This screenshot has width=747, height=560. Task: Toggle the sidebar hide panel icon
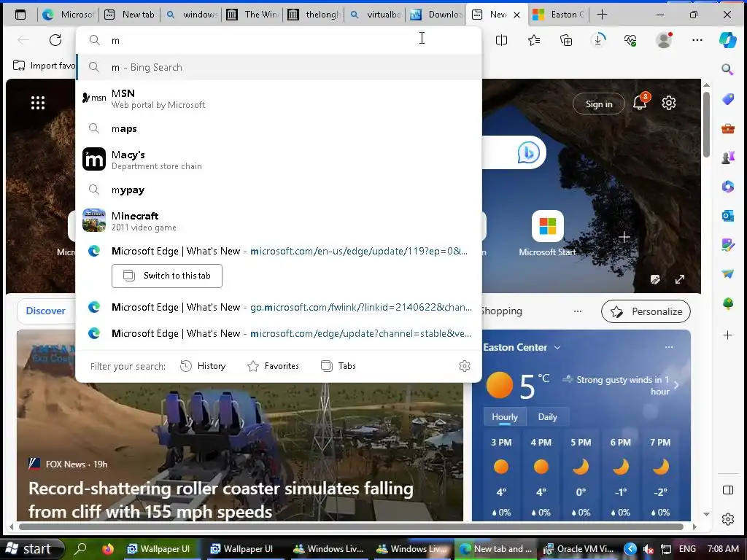(x=727, y=490)
